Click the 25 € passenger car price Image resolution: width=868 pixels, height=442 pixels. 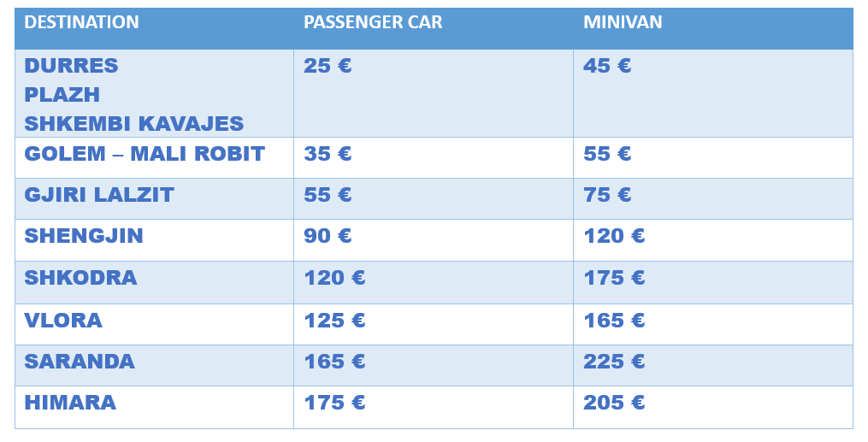[328, 66]
